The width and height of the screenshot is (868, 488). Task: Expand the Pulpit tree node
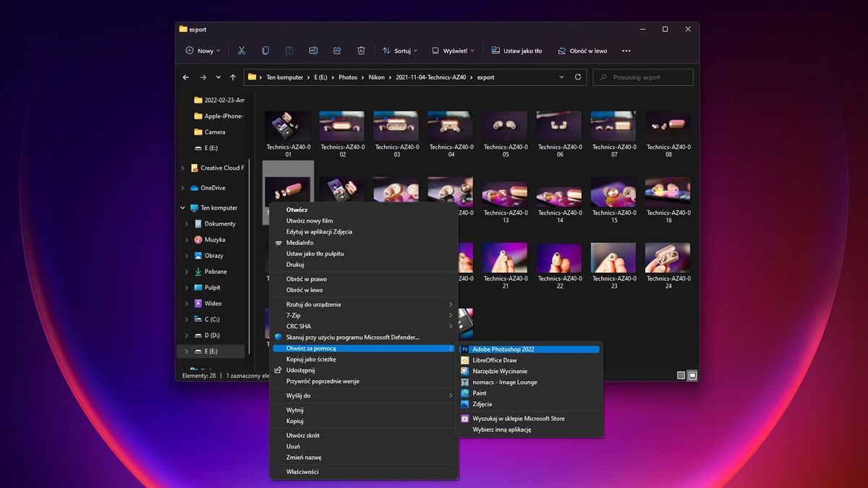click(x=187, y=288)
